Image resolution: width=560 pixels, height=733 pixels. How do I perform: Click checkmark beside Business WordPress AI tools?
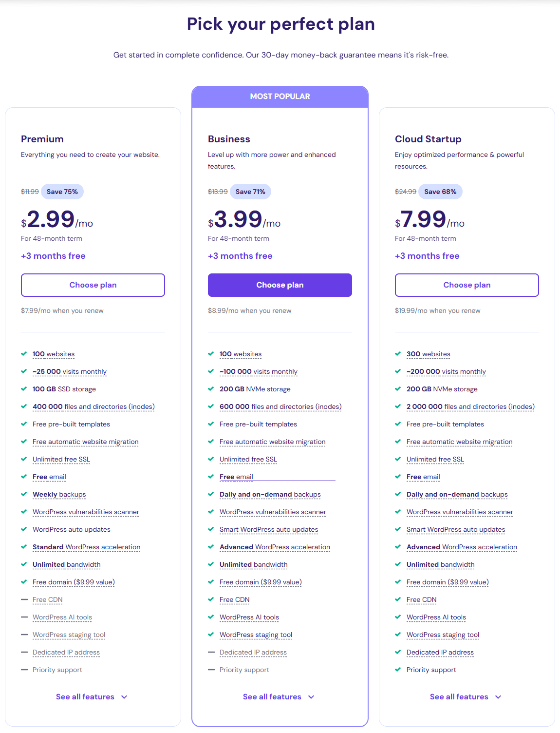pos(211,617)
